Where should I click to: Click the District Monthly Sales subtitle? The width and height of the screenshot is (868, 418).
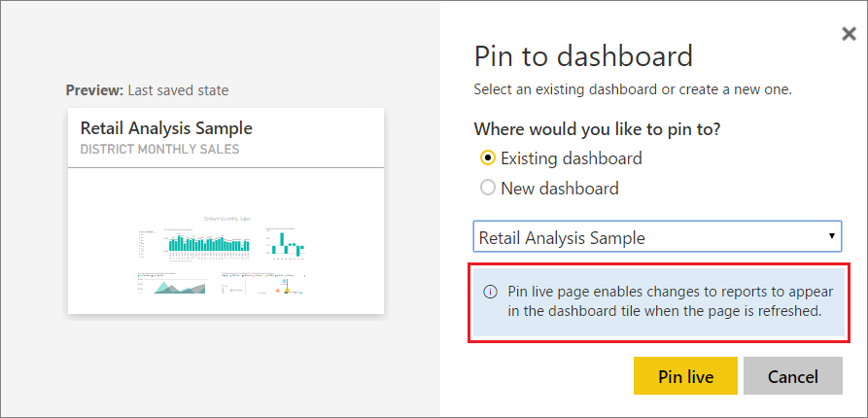159,150
